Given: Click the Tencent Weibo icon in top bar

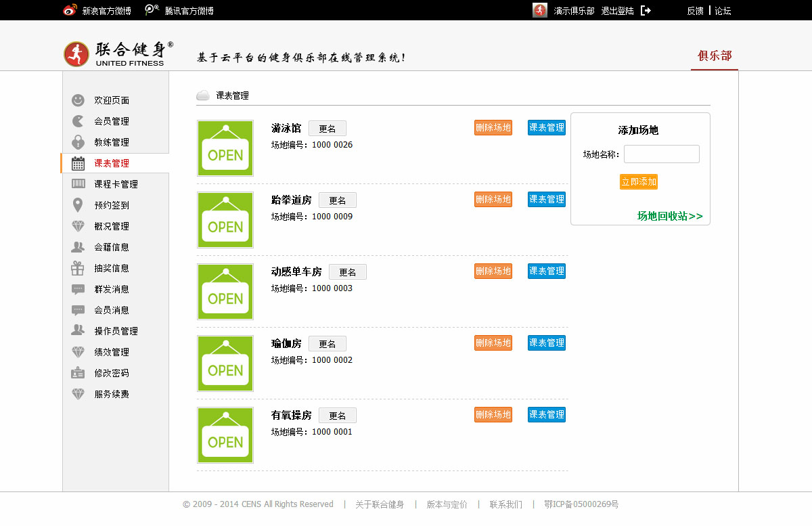Looking at the screenshot, I should (x=152, y=10).
